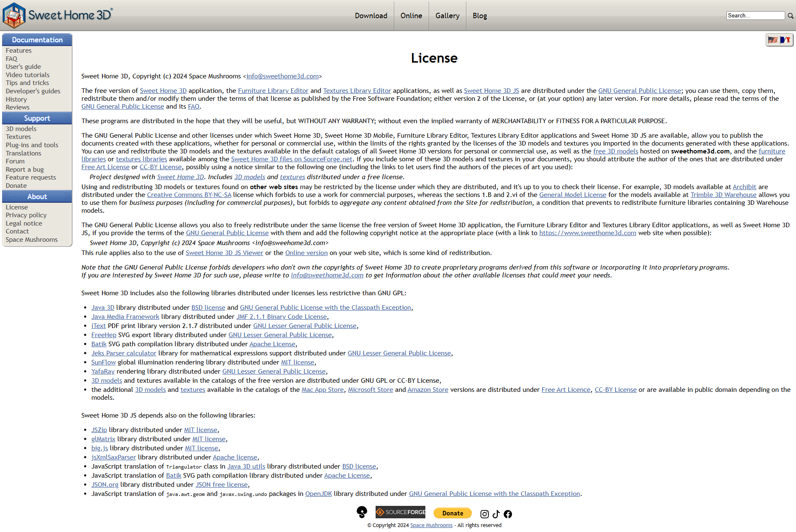Open Java Media Framework link

click(x=125, y=317)
